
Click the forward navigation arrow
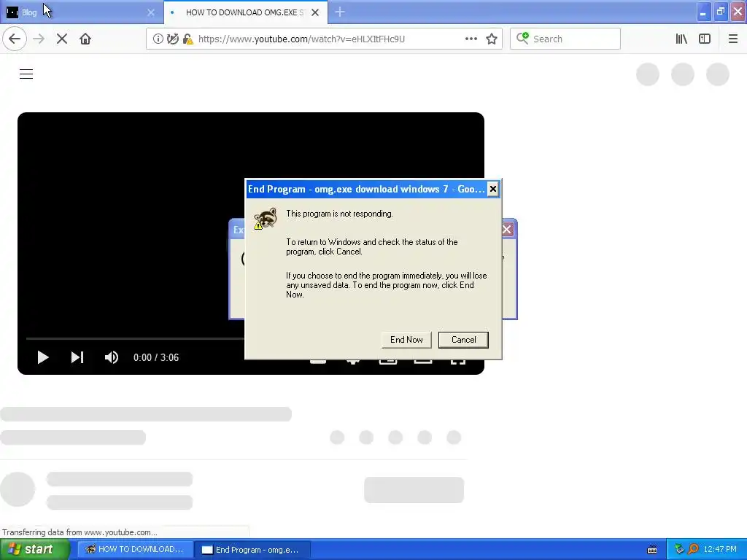39,39
